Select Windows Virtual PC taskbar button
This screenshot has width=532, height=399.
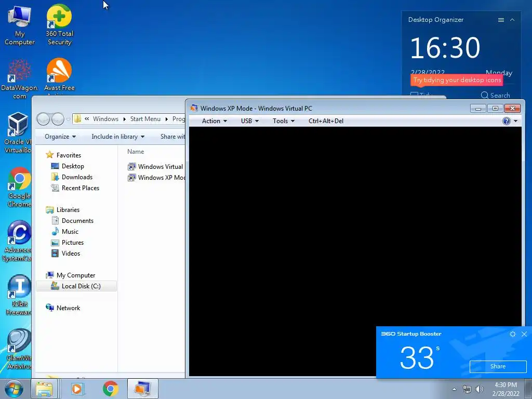pos(143,389)
